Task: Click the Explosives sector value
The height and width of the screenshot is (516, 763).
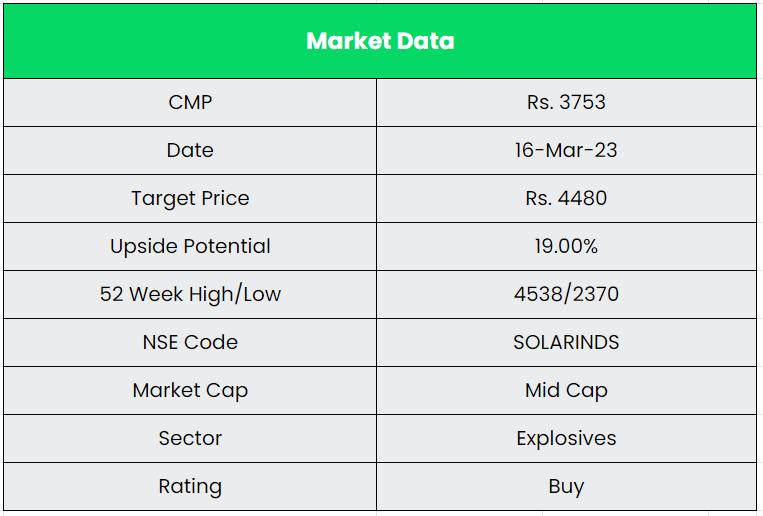Action: click(x=566, y=438)
